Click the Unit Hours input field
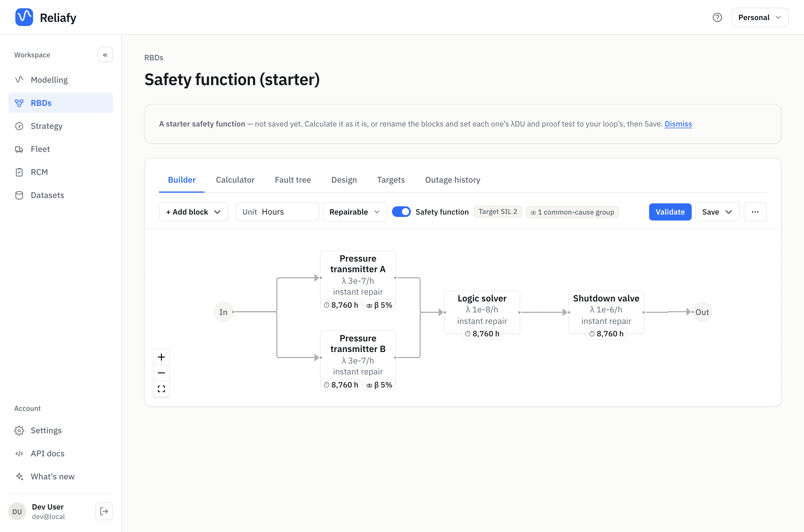Screen dimensions: 804x532 [x=277, y=212]
